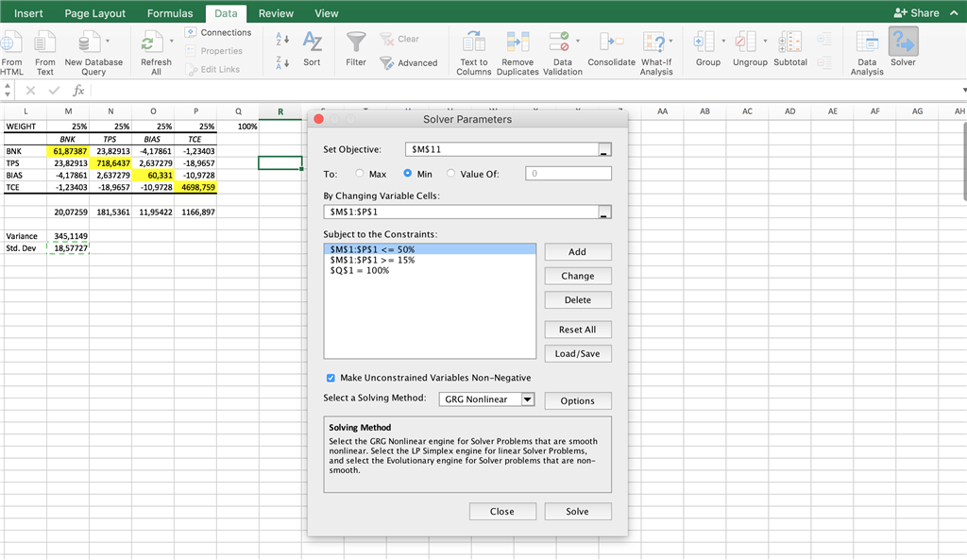Click the Filter funnel icon
Screen dimensions: 967x560
click(356, 43)
